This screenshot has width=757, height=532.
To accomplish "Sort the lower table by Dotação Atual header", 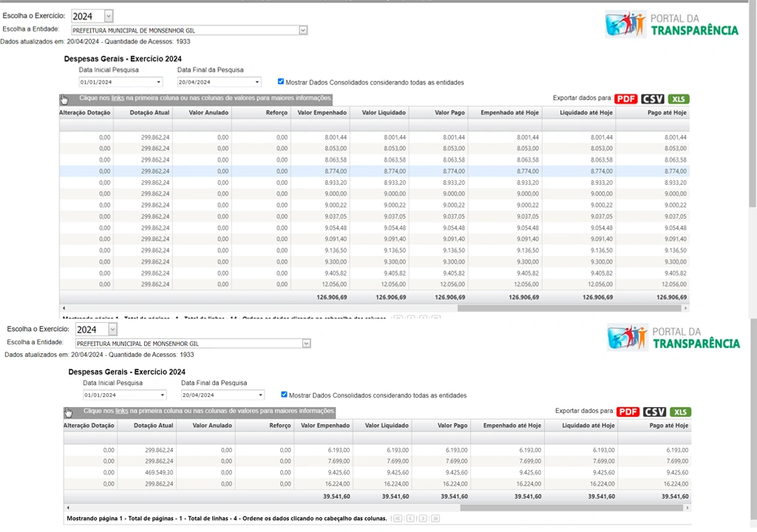I will (154, 426).
